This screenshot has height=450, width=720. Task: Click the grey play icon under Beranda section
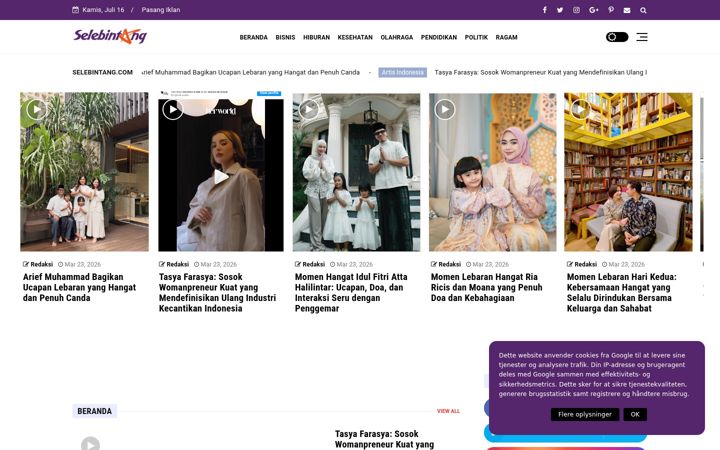click(x=90, y=444)
